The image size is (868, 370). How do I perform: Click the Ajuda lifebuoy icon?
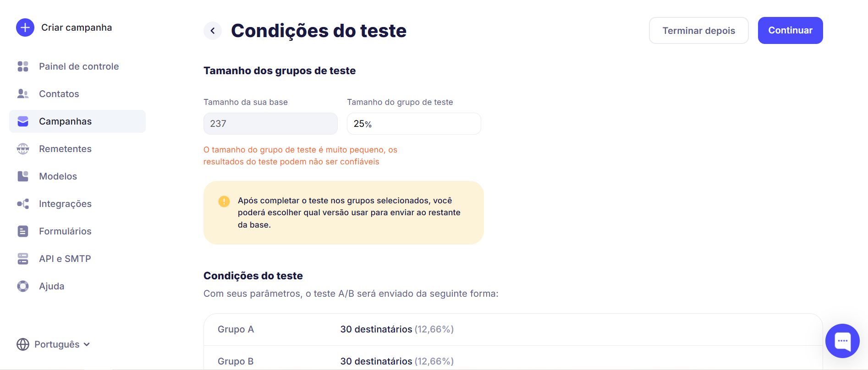point(23,286)
